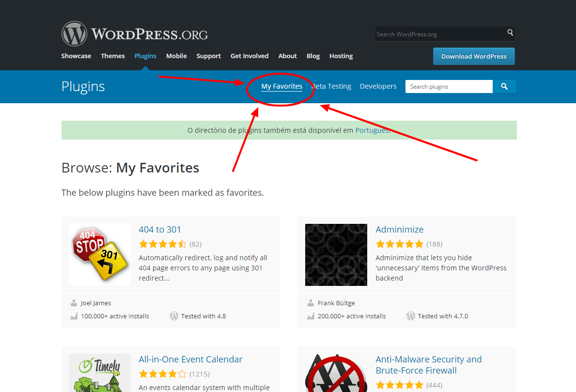Click the installs chart icon for Adminimize
Viewport: 576px width, 392px height.
311,315
